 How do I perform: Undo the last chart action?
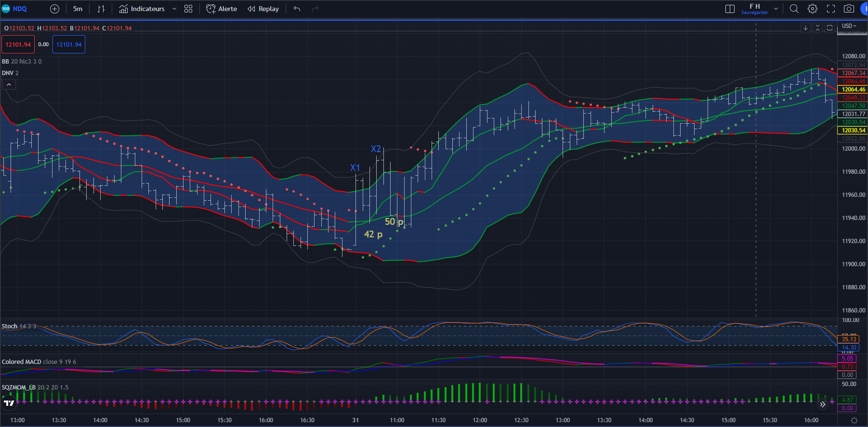[297, 9]
